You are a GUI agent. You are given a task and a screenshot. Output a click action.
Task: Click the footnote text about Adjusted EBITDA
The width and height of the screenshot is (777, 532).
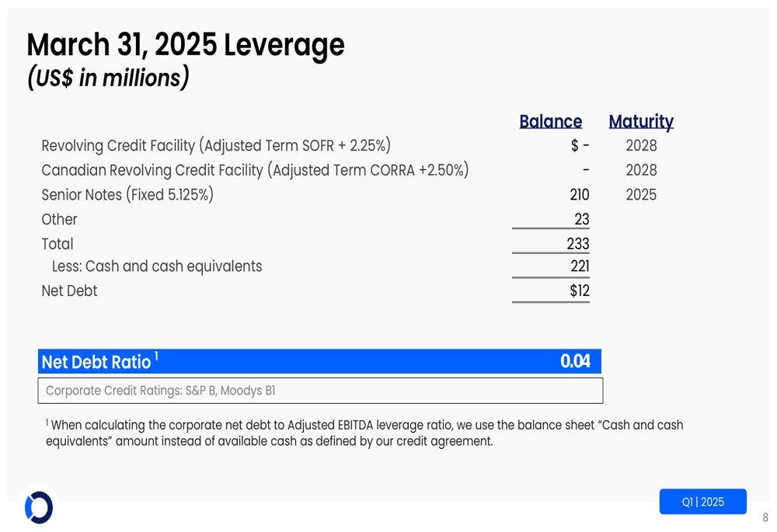tap(364, 433)
